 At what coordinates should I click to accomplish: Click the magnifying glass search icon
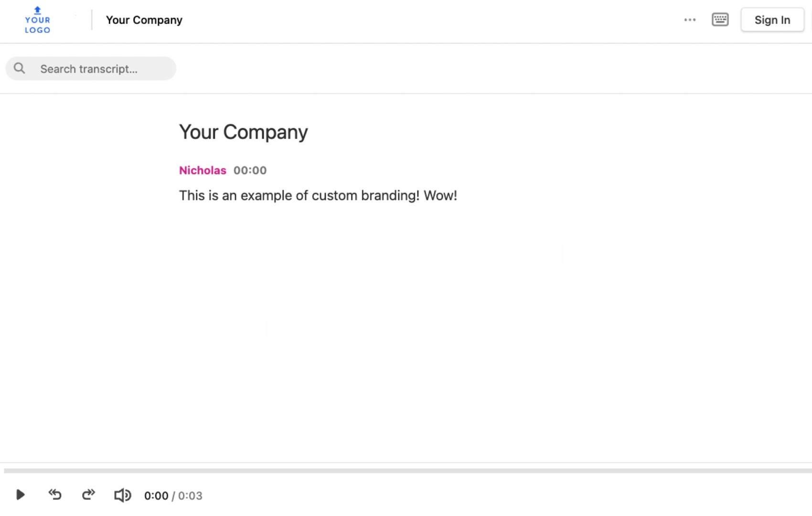(x=20, y=68)
